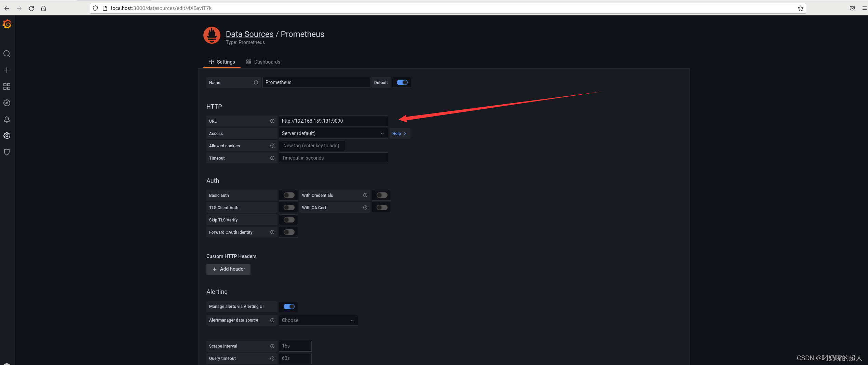Enable the Basic auth switch

[289, 195]
